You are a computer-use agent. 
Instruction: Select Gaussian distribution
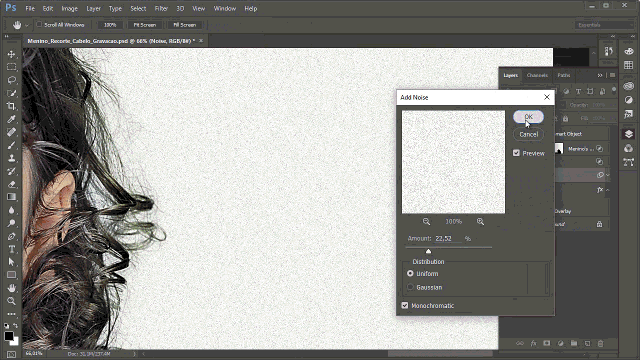(x=410, y=287)
